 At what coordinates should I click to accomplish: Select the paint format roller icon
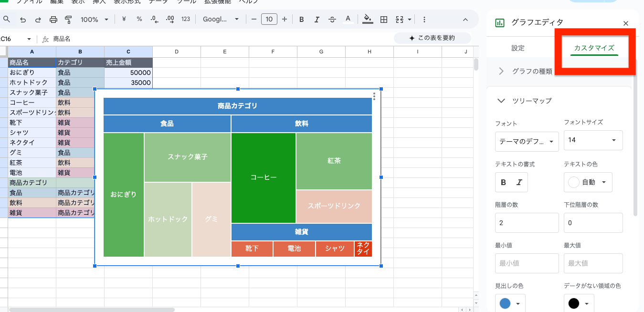tap(68, 20)
